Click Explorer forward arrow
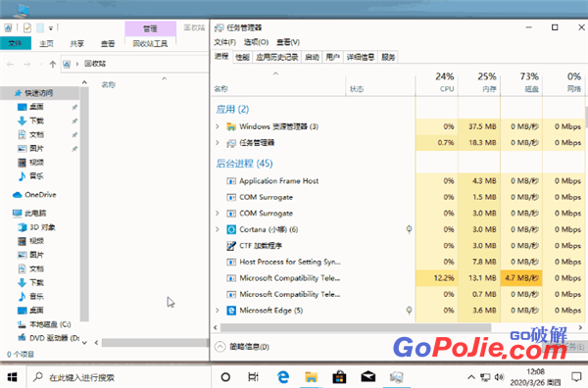The height and width of the screenshot is (388, 588). (x=27, y=64)
